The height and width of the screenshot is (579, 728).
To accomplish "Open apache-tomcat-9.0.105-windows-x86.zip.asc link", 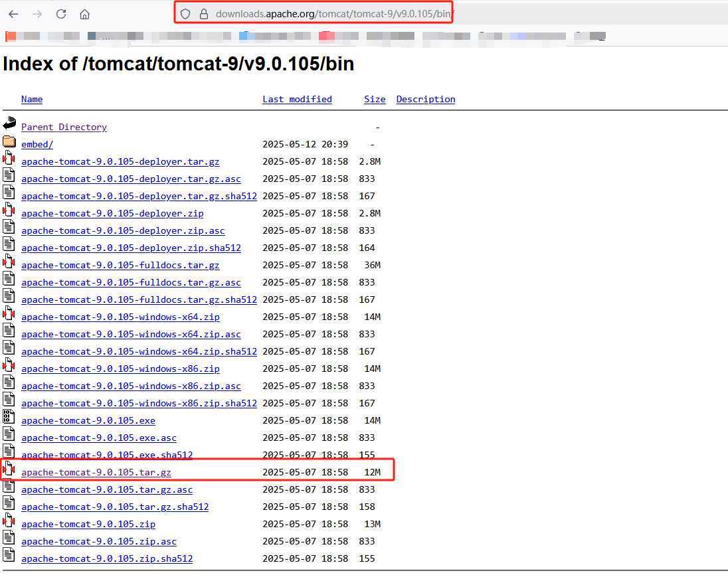I will point(131,386).
